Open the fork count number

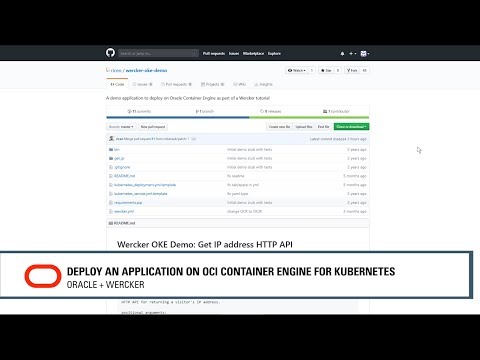tap(364, 70)
